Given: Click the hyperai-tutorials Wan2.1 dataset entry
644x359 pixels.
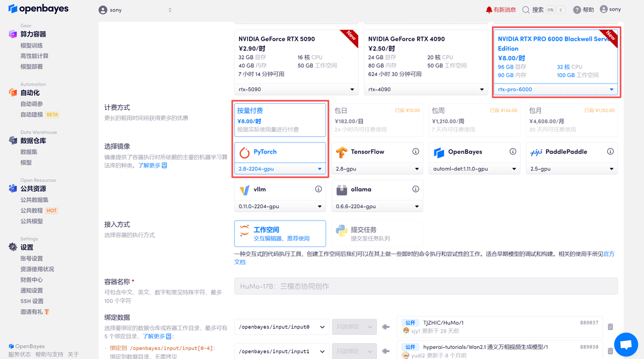Looking at the screenshot, I should click(x=499, y=350).
